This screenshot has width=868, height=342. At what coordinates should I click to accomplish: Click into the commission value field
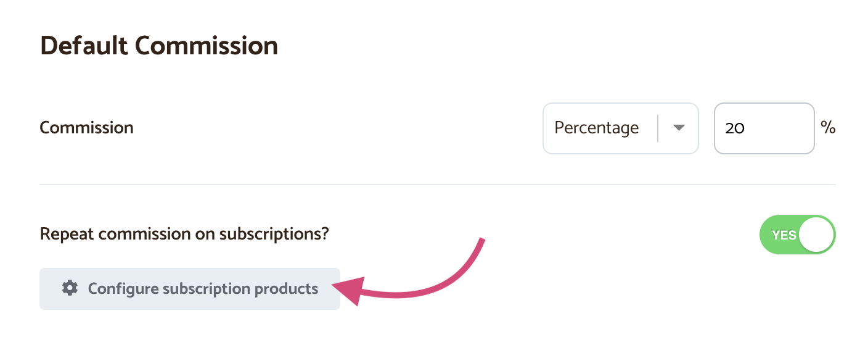[x=764, y=128]
